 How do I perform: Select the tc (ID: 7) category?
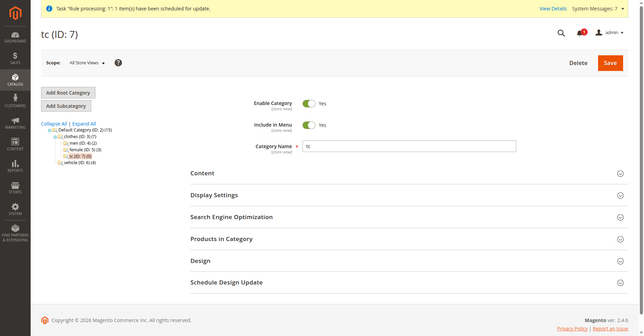click(x=80, y=157)
